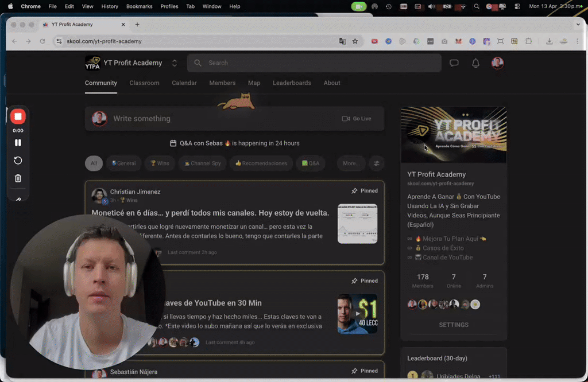
Task: Click the YTPA community logo
Action: pos(92,63)
